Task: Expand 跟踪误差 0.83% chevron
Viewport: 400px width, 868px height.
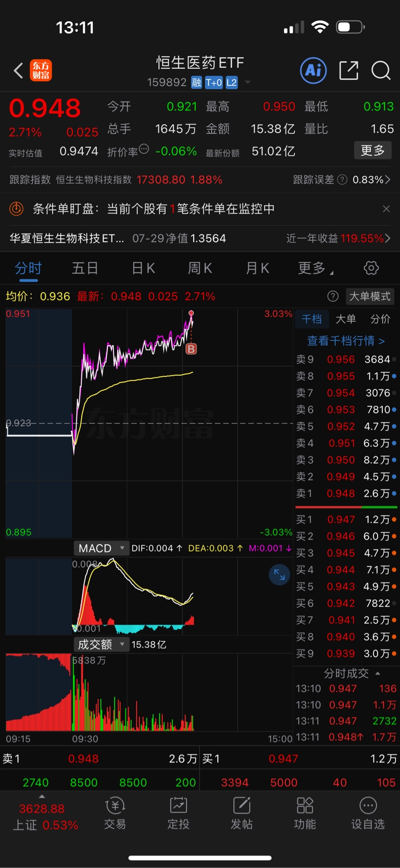Action: tap(387, 180)
